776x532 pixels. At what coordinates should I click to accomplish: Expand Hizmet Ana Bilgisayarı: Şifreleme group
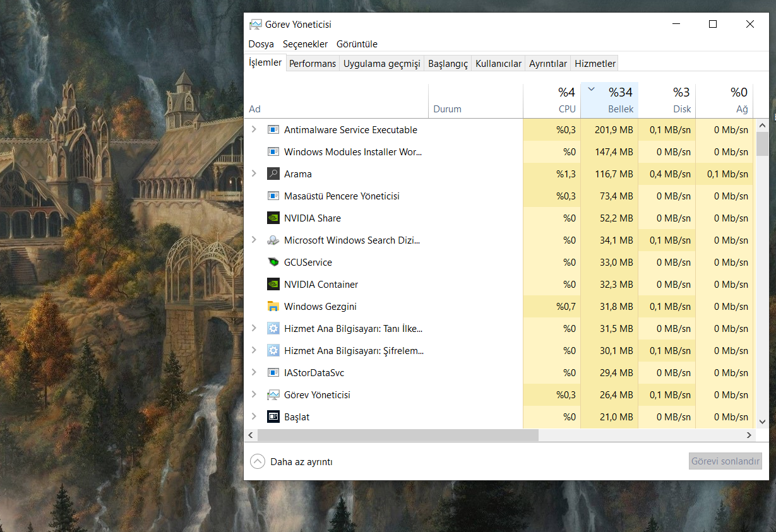[x=254, y=350]
